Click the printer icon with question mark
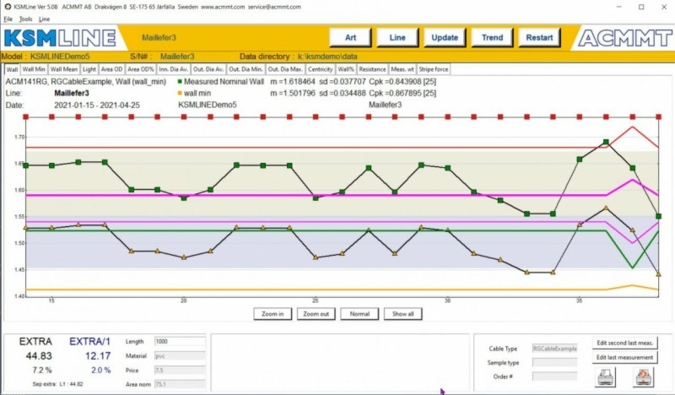 pyautogui.click(x=644, y=377)
